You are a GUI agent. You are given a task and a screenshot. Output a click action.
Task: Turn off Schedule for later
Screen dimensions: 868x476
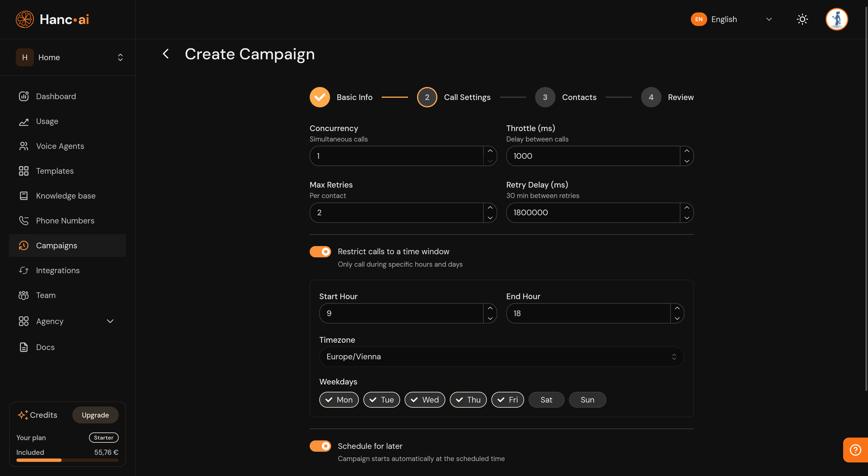320,446
